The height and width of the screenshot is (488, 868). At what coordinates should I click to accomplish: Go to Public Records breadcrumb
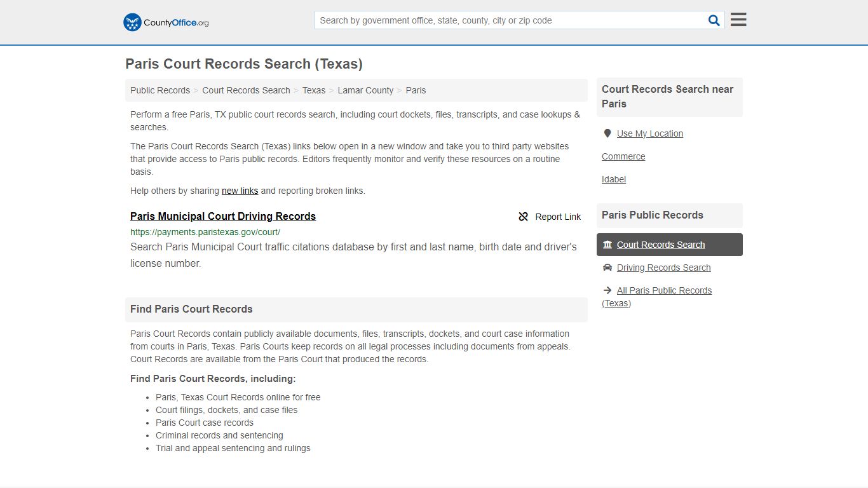point(160,90)
